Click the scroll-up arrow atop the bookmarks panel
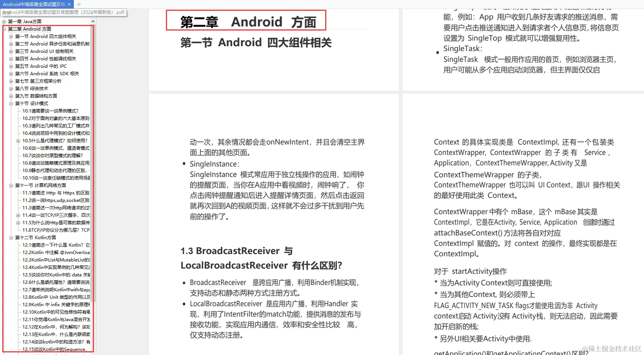Screen dimensions: 644x355 (x=92, y=21)
